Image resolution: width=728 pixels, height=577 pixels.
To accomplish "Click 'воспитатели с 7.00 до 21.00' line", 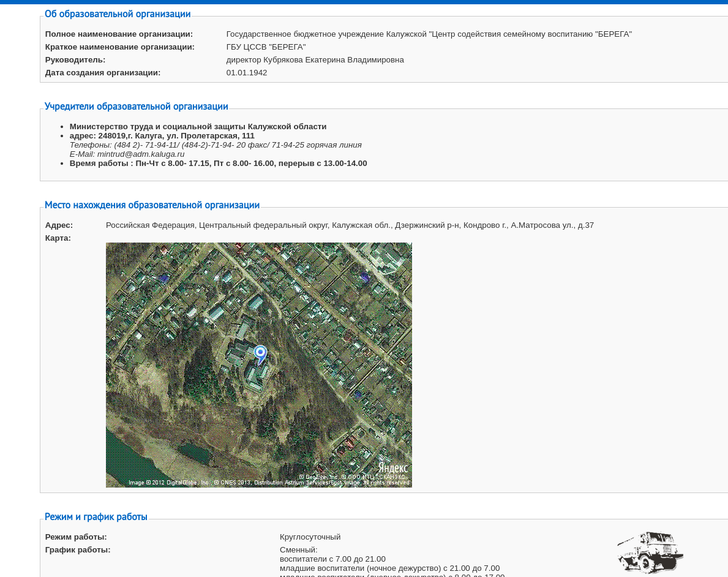I will click(x=332, y=559).
